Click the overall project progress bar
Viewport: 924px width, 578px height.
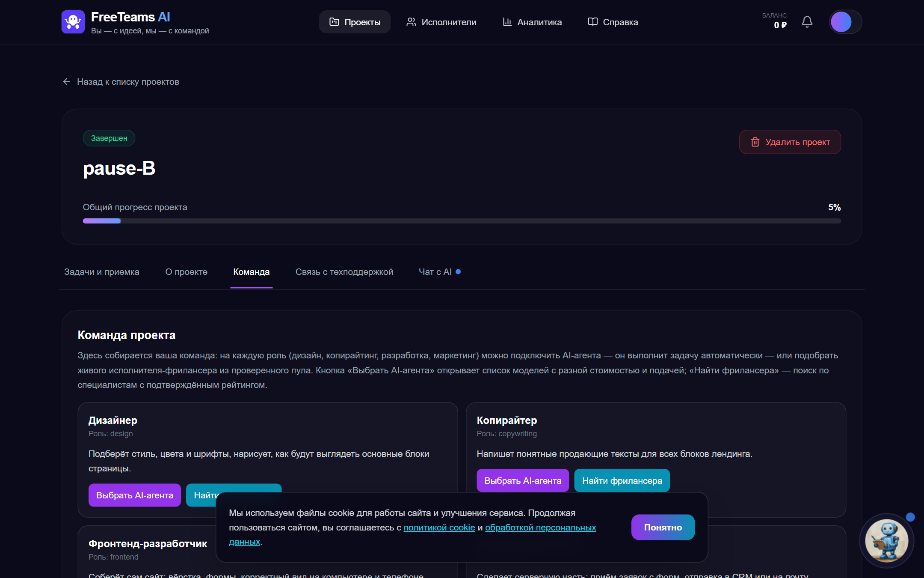pyautogui.click(x=462, y=221)
